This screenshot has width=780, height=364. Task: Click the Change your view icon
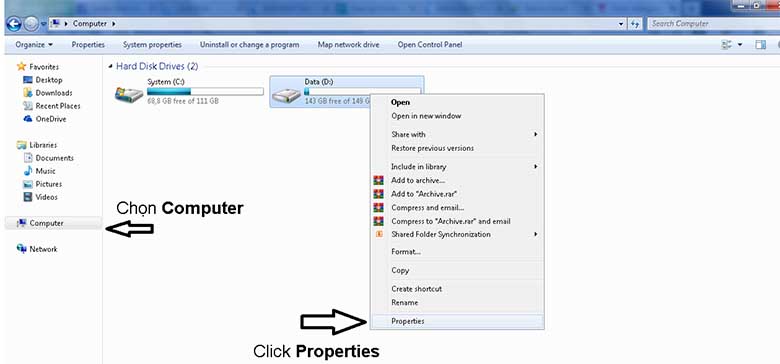(727, 45)
